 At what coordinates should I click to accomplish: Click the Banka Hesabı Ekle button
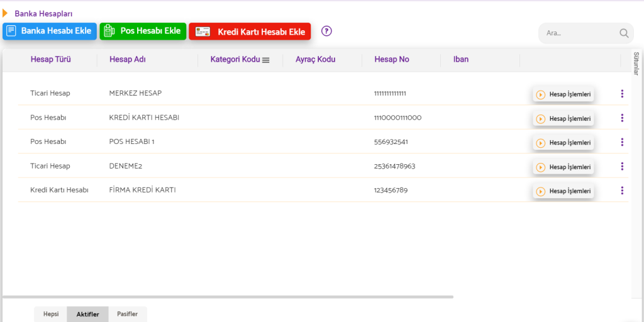(50, 31)
